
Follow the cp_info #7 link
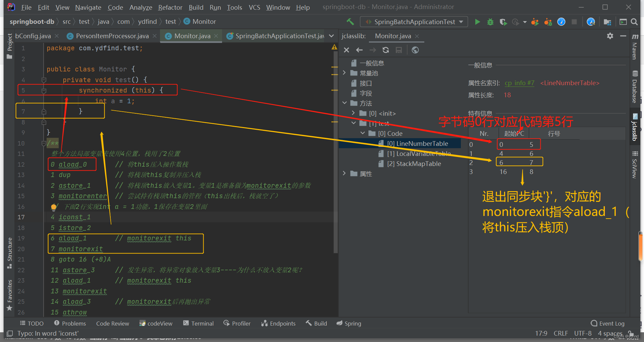(x=519, y=83)
